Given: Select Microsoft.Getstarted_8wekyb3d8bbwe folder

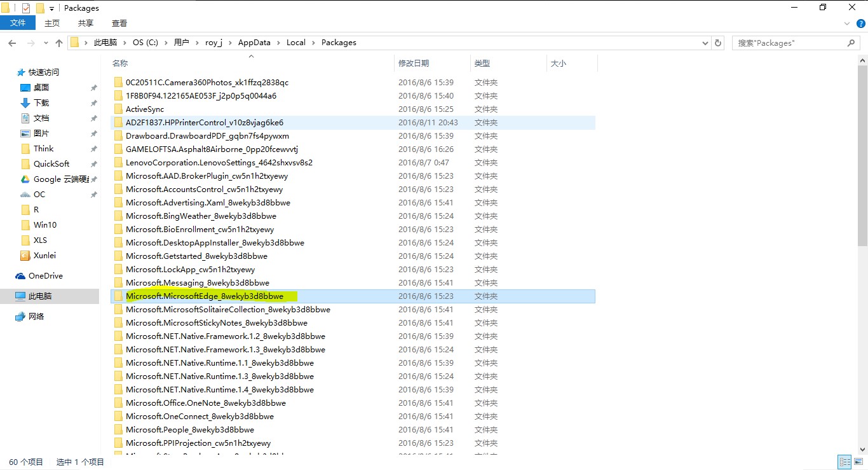Looking at the screenshot, I should point(353,256).
